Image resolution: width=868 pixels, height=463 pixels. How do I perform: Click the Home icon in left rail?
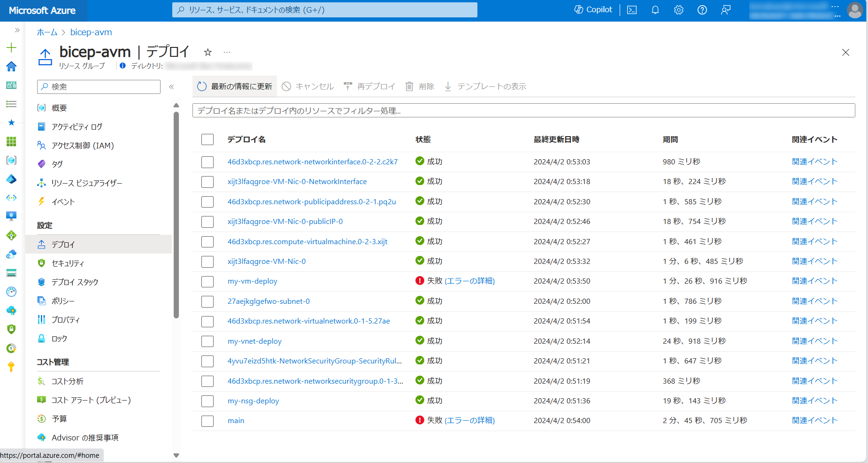(x=11, y=66)
